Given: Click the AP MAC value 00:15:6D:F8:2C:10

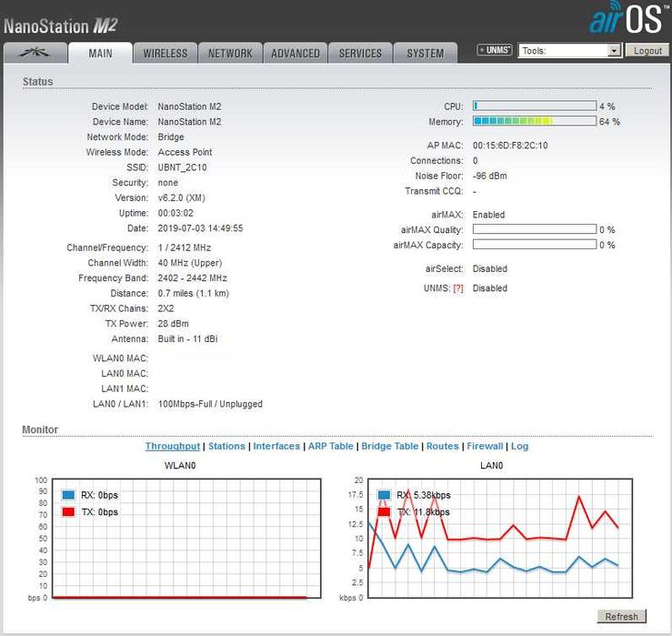Looking at the screenshot, I should 510,146.
